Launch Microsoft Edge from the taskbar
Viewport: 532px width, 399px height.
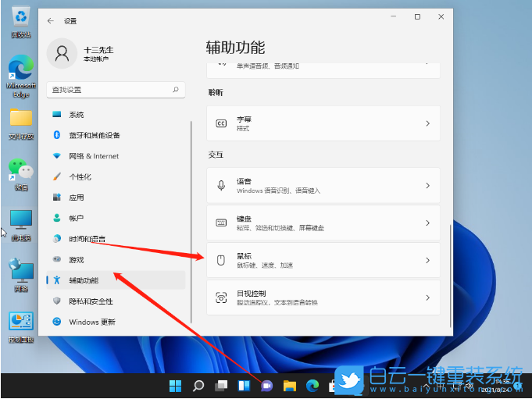[x=312, y=386]
